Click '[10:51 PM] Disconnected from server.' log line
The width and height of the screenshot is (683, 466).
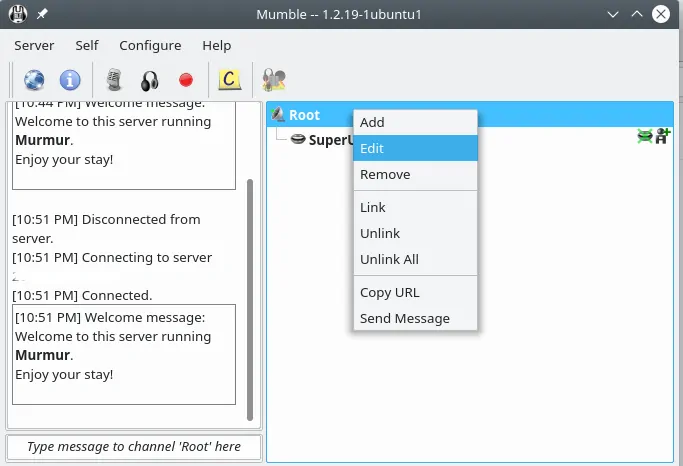pos(106,229)
